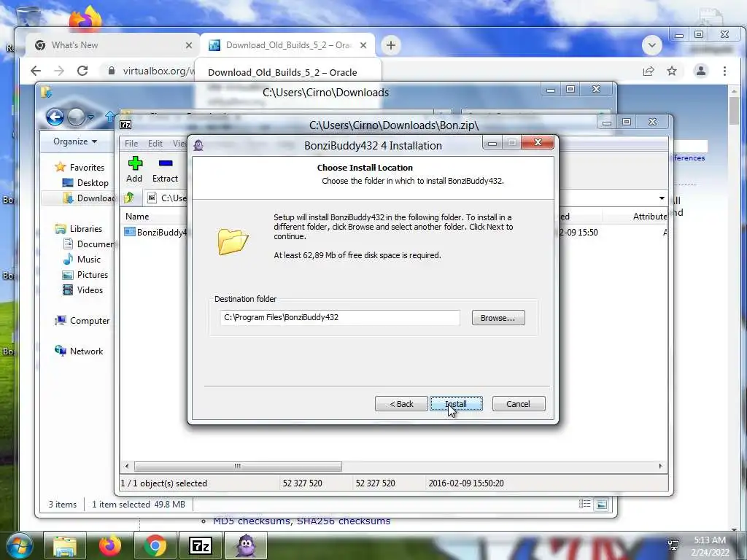Select Computer in Explorer navigation pane
Screen dimensions: 747x560
(82, 321)
